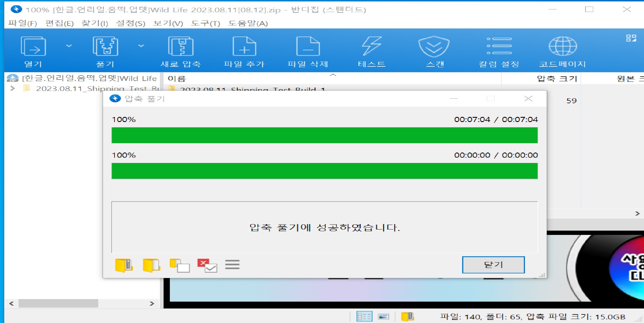Open the 도구(T) menu
The height and width of the screenshot is (323, 644).
[205, 23]
